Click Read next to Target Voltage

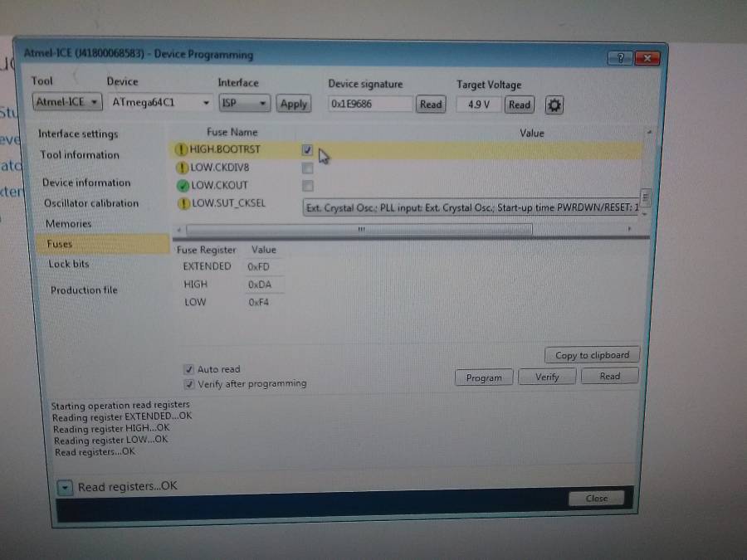click(520, 105)
